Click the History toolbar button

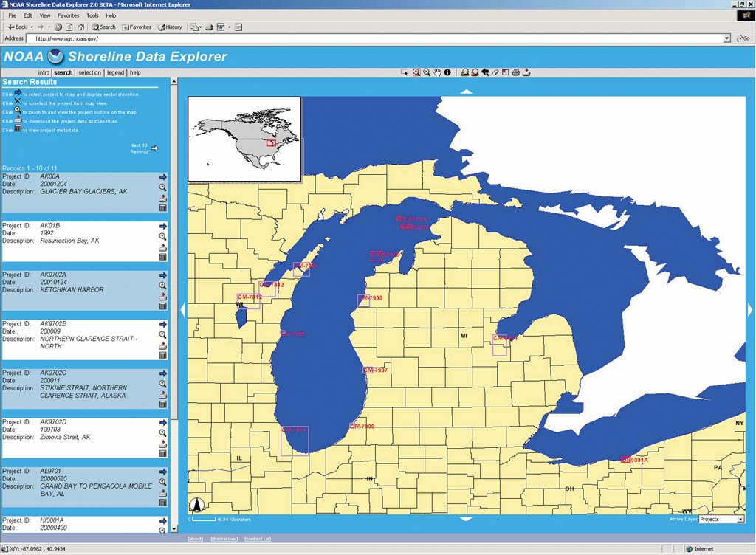tap(171, 27)
